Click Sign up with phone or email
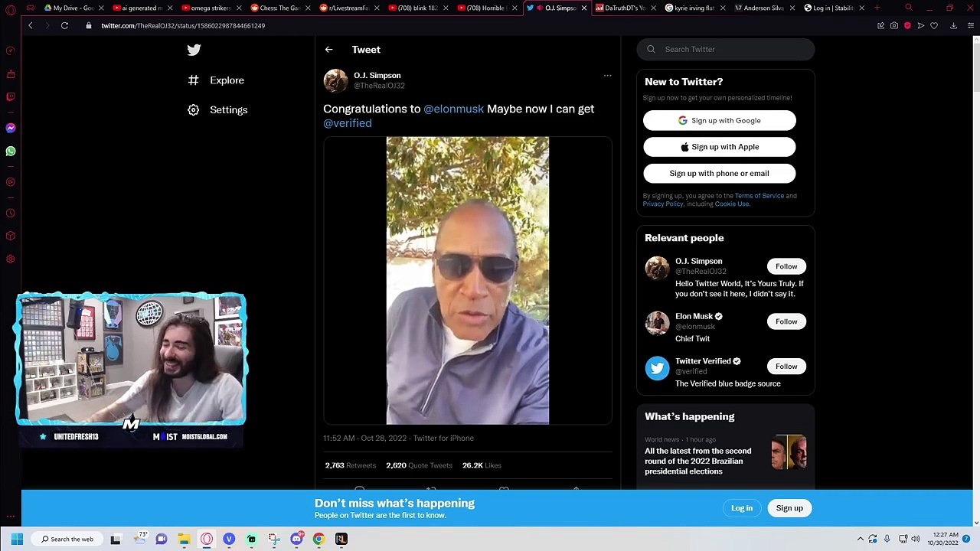 click(x=720, y=173)
